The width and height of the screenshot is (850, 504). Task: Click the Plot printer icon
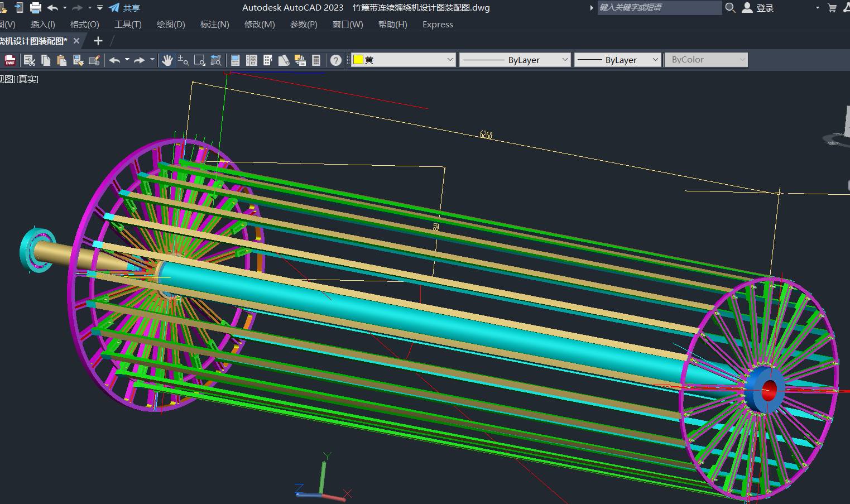point(36,8)
